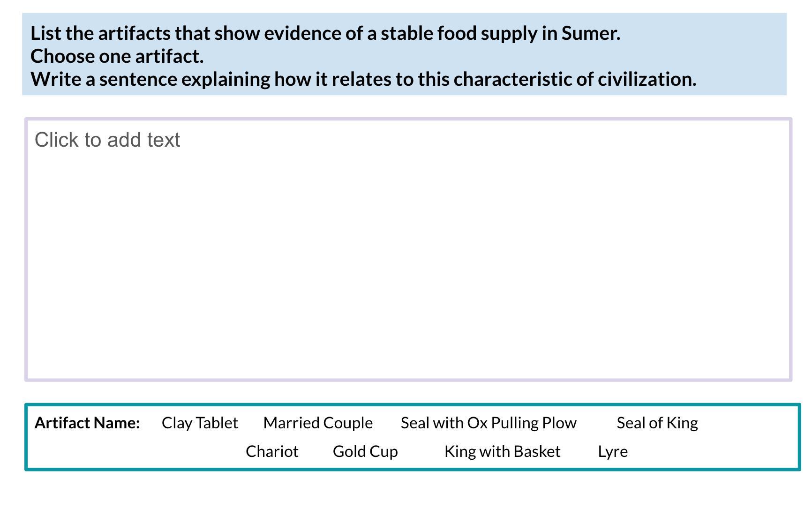Click the Seal with Ox Pulling Plow text
This screenshot has height=508, width=812.
point(489,423)
